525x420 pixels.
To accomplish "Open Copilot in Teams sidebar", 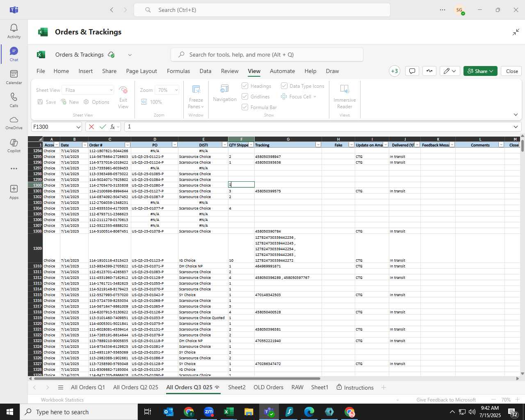I will (x=14, y=146).
